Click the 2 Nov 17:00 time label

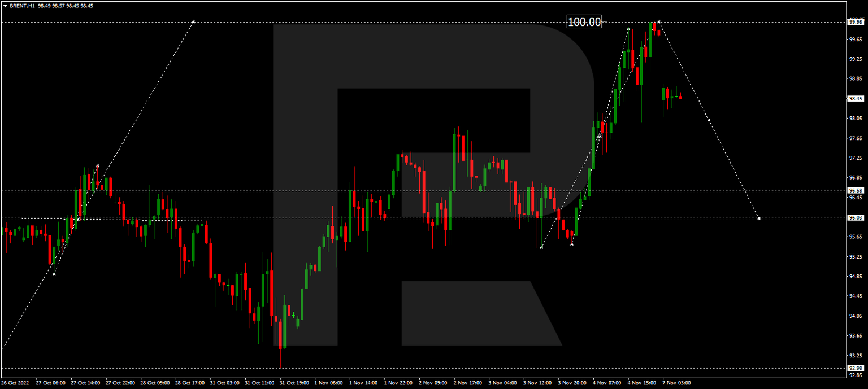468,383
